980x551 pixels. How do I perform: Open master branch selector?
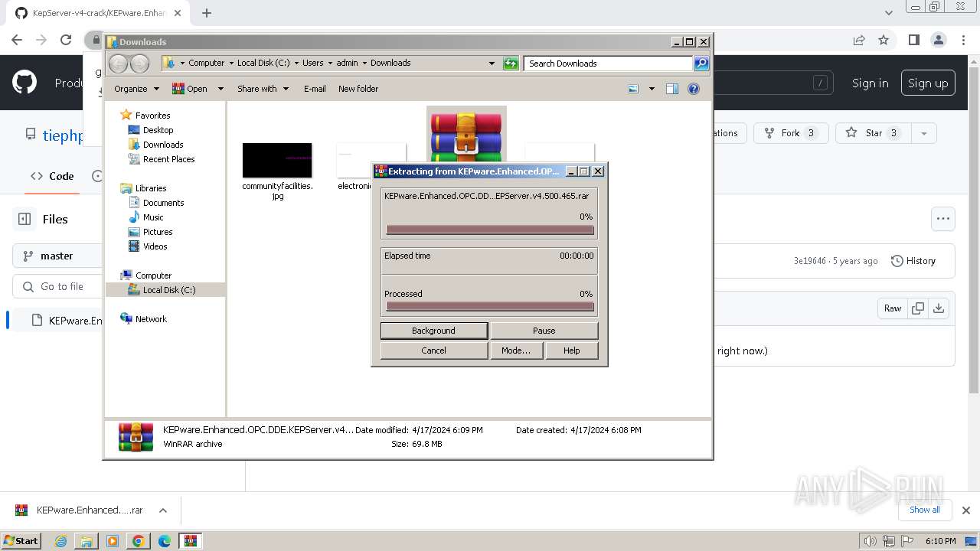point(57,256)
